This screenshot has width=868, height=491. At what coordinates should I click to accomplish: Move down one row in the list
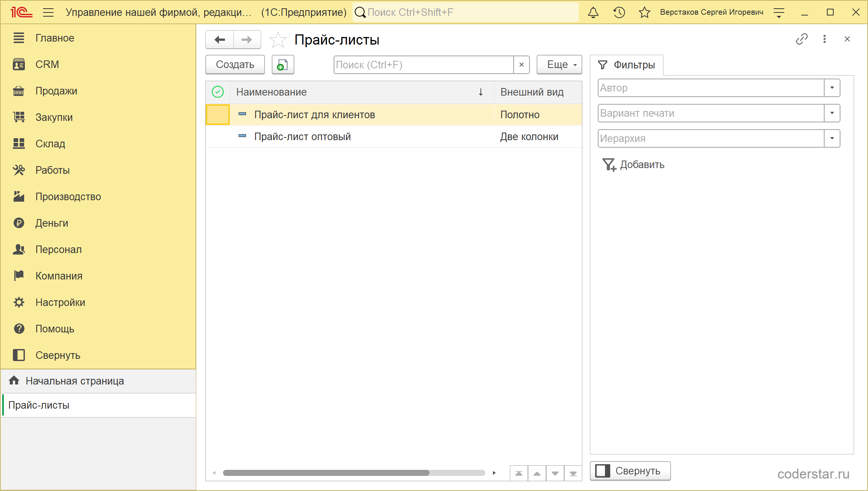(555, 473)
